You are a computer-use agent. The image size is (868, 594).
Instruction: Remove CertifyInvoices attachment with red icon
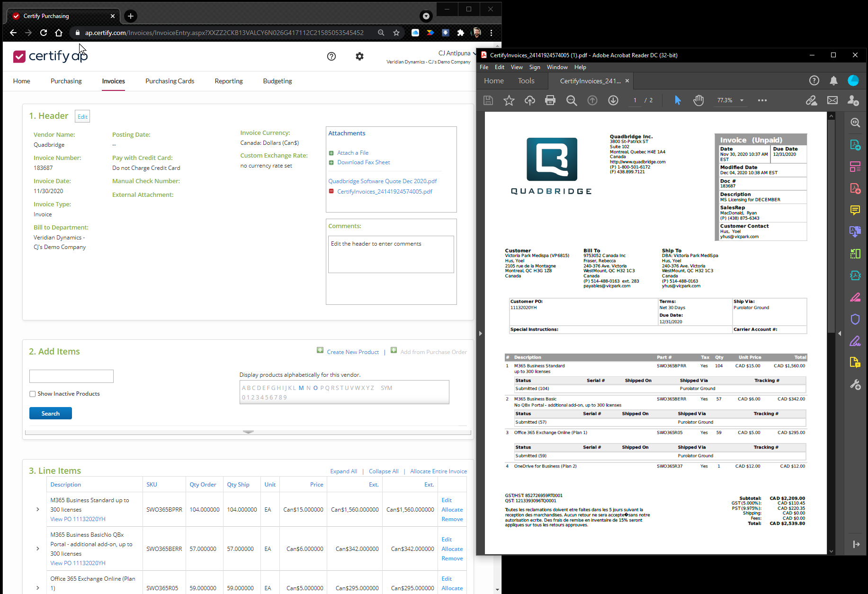pyautogui.click(x=331, y=192)
